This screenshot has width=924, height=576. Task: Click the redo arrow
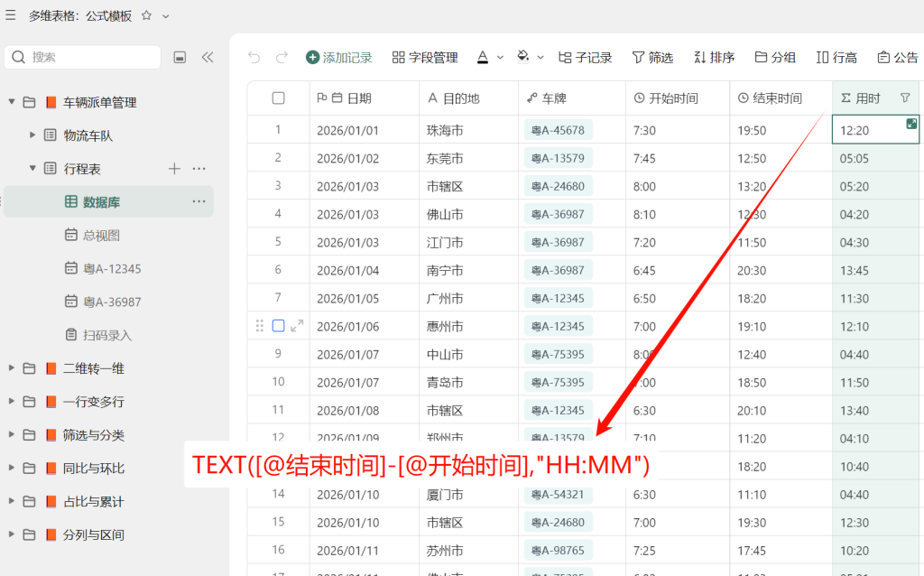(x=282, y=57)
